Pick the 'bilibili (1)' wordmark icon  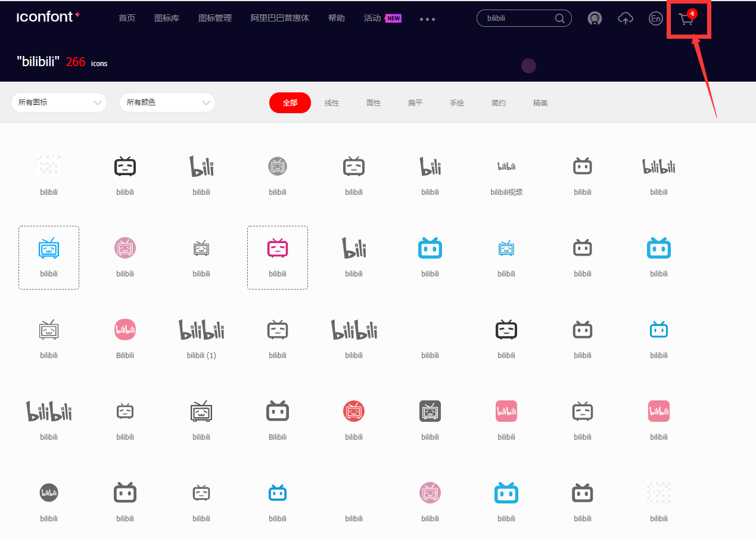point(201,329)
